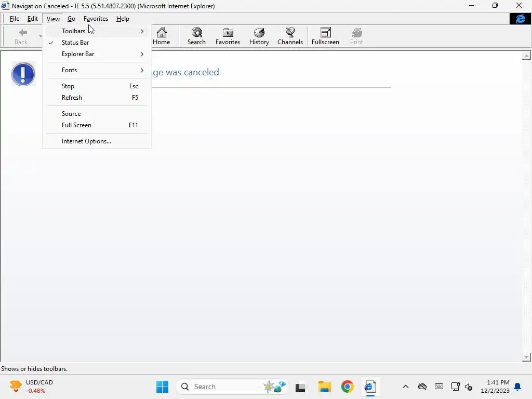
Task: Open the USD/CAD widget on taskbar
Action: click(32, 387)
